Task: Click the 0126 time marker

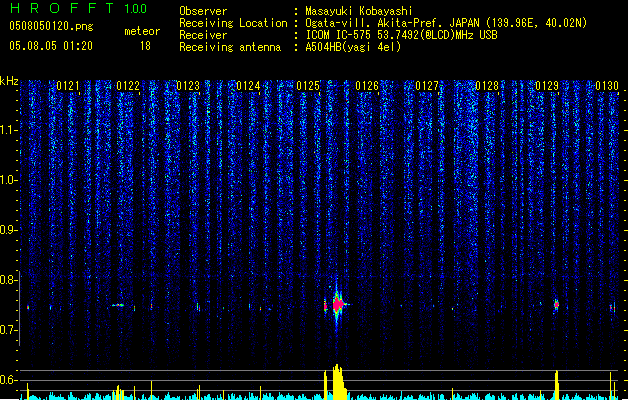Action: coord(367,86)
